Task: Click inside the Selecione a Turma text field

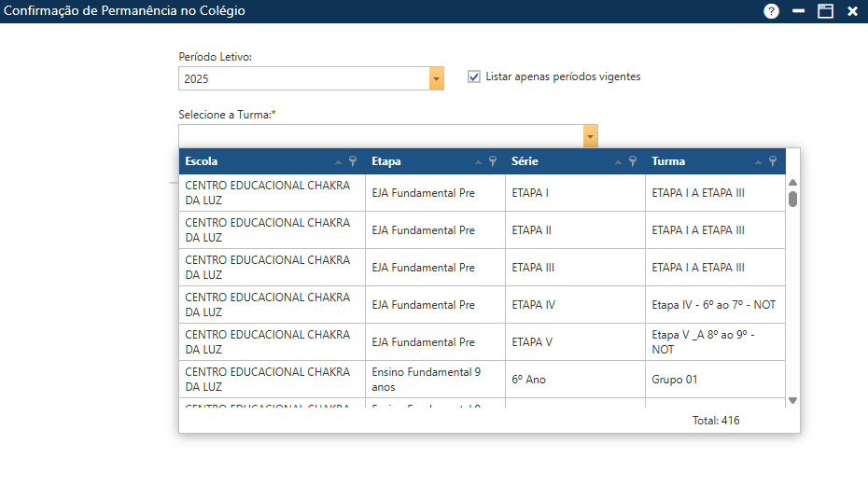Action: pyautogui.click(x=380, y=137)
